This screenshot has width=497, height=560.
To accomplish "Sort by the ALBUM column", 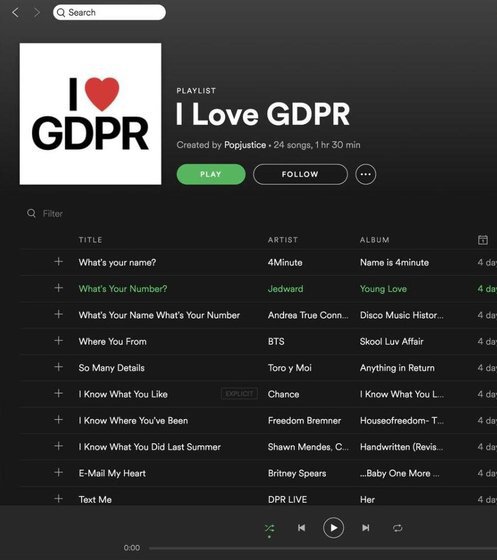I will pyautogui.click(x=375, y=240).
